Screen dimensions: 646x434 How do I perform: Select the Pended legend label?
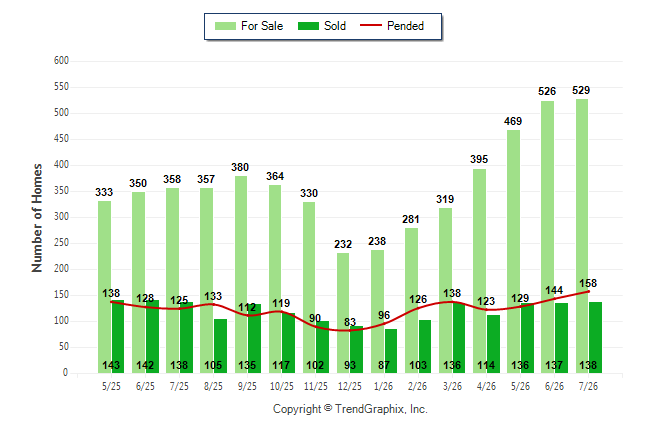pos(405,26)
